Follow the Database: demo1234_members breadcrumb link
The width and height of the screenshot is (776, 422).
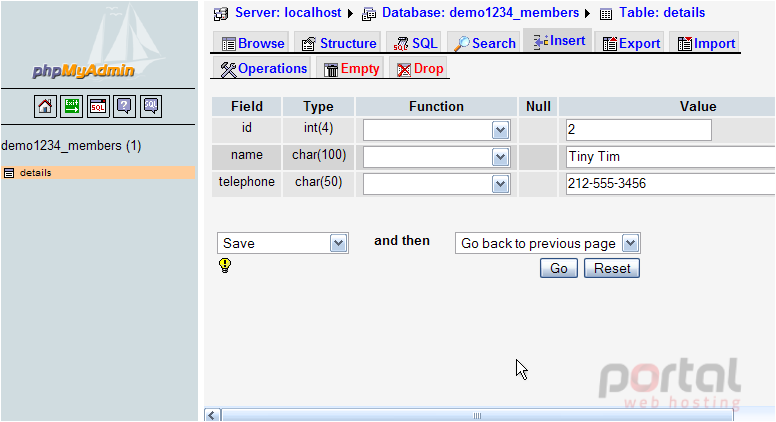[x=481, y=13]
